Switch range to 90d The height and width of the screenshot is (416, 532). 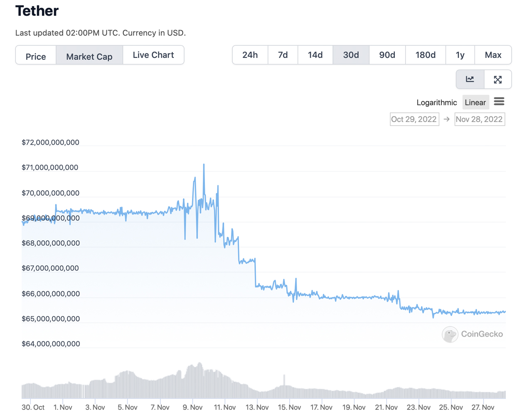387,55
